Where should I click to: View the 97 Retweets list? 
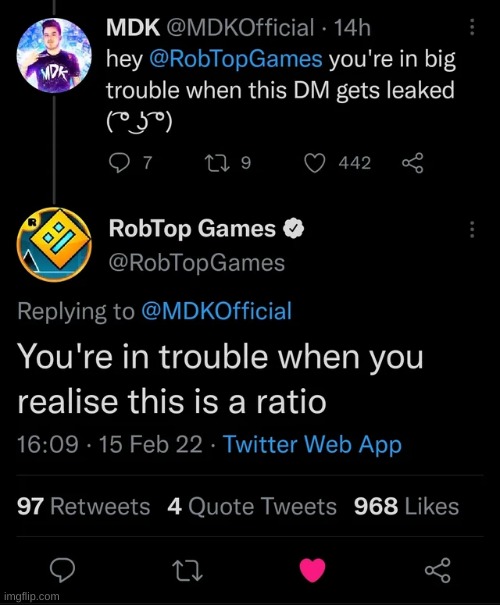click(83, 506)
